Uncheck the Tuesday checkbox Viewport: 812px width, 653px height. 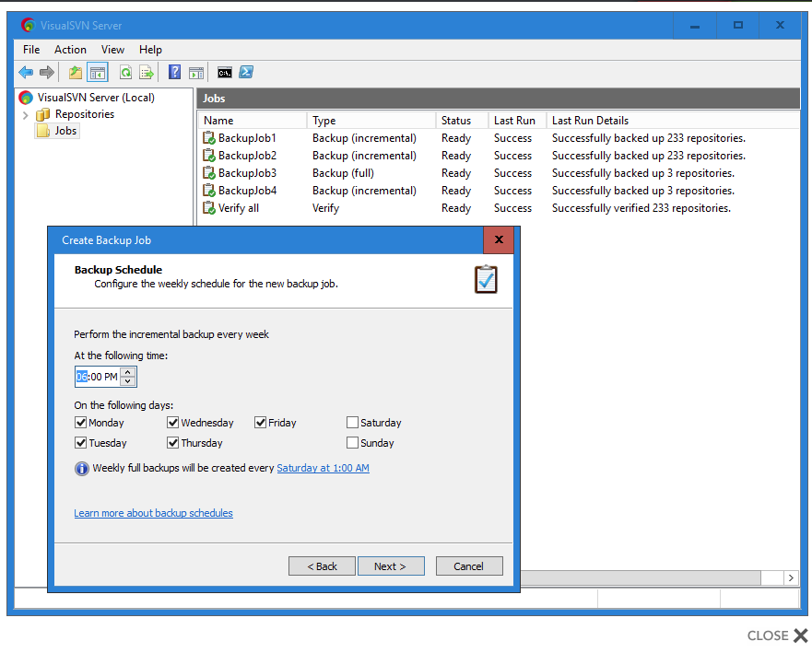80,443
